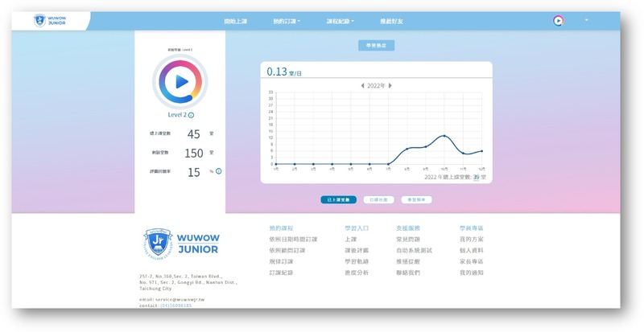Click the info icon next to 評鑑回饋率
The image size is (644, 332).
[218, 171]
